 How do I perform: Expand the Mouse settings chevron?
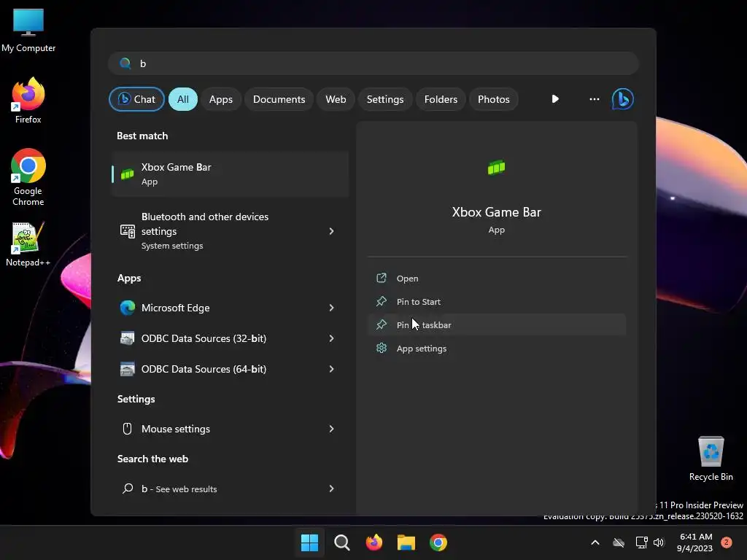[332, 429]
